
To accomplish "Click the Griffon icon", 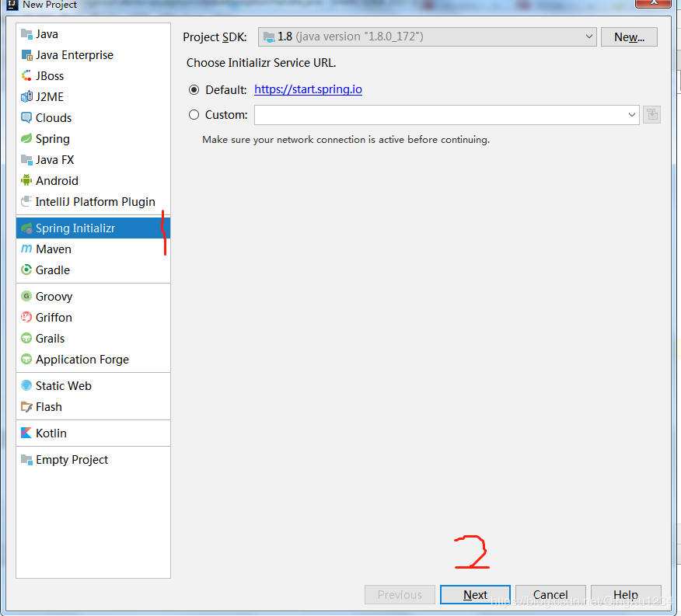I will click(x=26, y=318).
